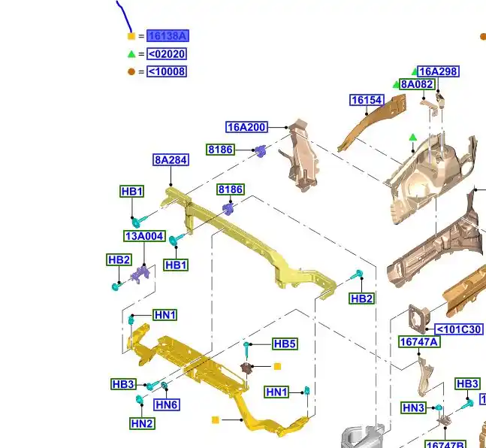486x448 pixels.
Task: Click the green triangle legend symbol
Action: tap(131, 54)
